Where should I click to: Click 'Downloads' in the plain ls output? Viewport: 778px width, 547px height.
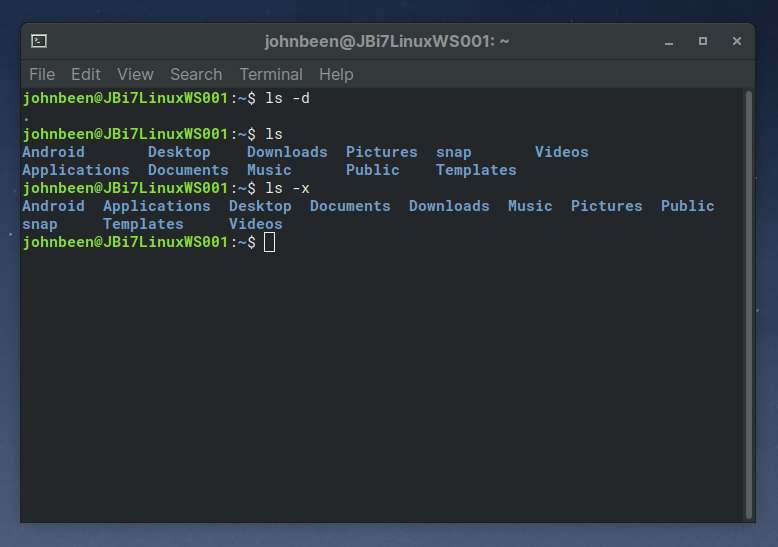click(x=287, y=152)
